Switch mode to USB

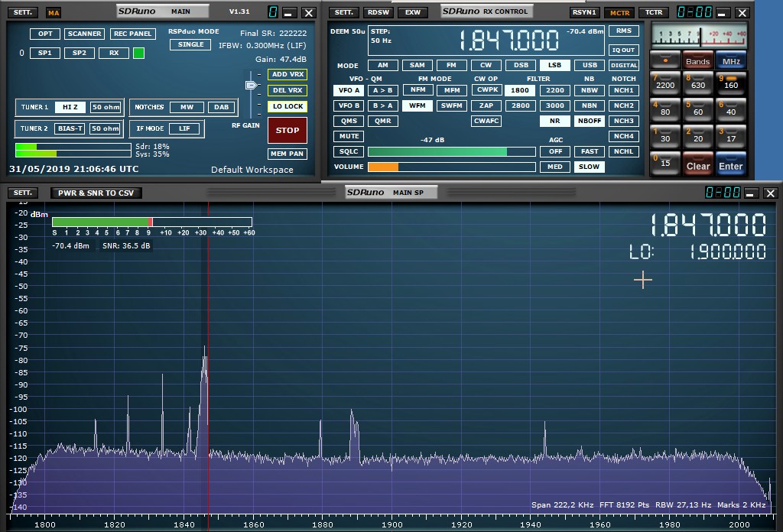tap(590, 65)
